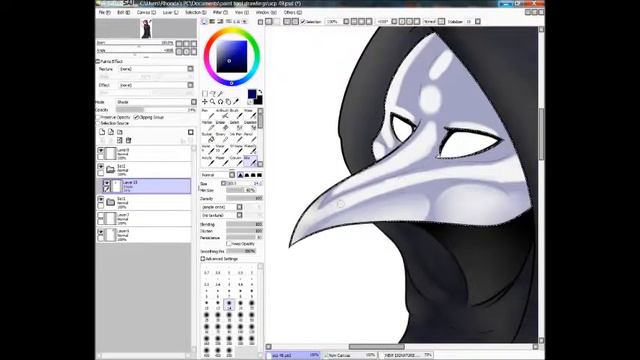Uncheck the Clipping Group checkbox
The width and height of the screenshot is (640, 360).
[x=136, y=118]
